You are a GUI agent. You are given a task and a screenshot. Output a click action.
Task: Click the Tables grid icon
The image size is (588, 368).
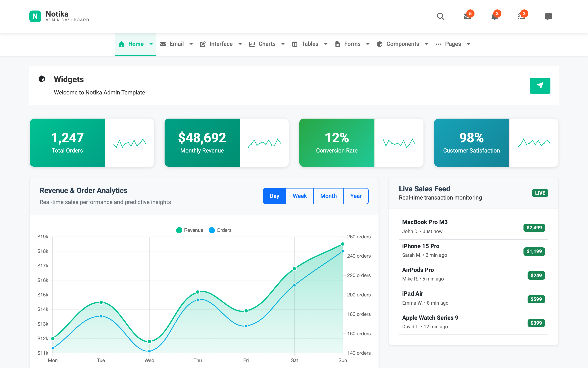294,44
